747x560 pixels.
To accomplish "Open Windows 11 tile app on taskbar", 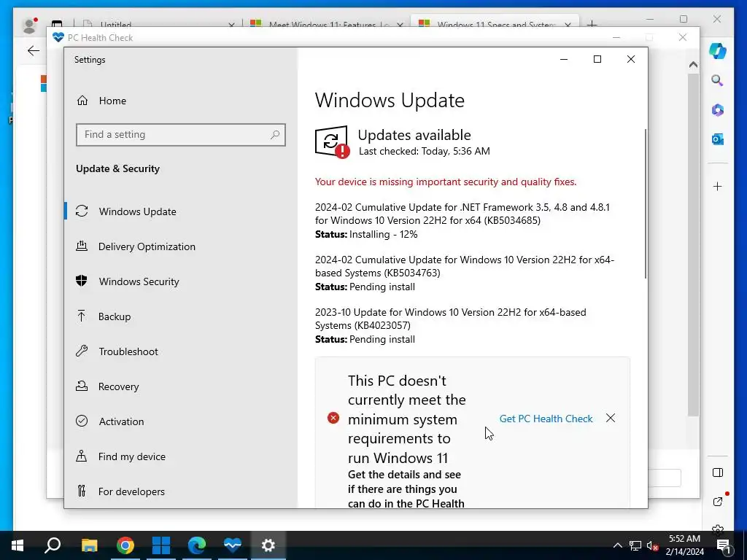I will [161, 545].
